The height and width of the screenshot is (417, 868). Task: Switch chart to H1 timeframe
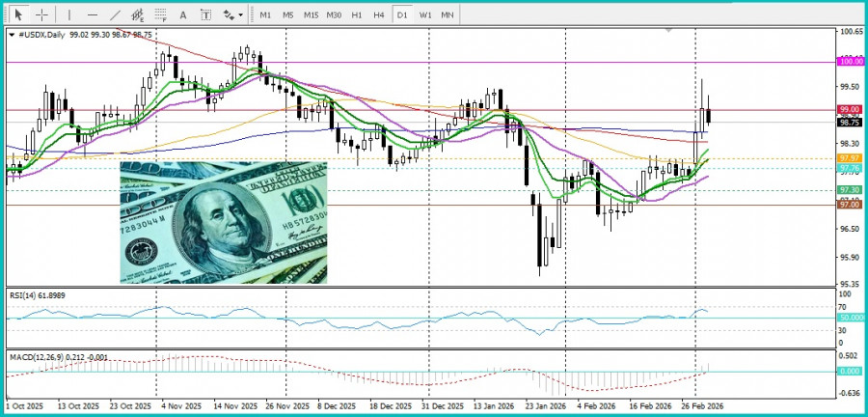coord(357,14)
